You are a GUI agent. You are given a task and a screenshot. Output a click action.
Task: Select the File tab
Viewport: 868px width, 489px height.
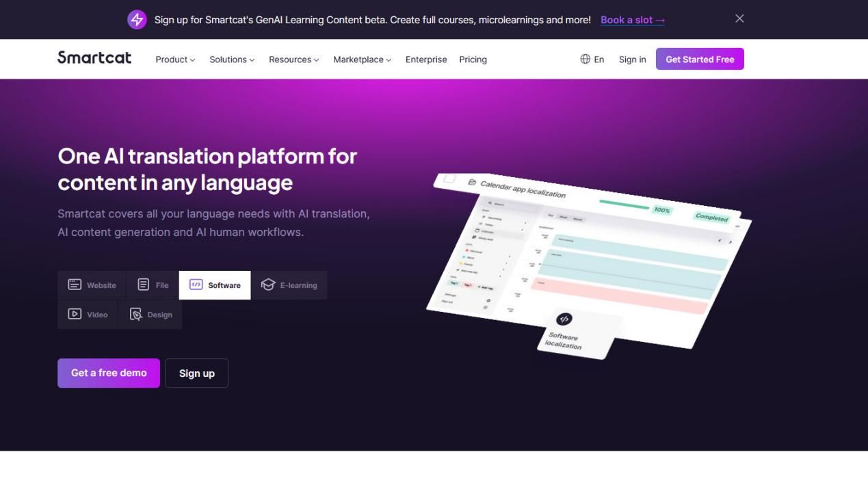153,285
